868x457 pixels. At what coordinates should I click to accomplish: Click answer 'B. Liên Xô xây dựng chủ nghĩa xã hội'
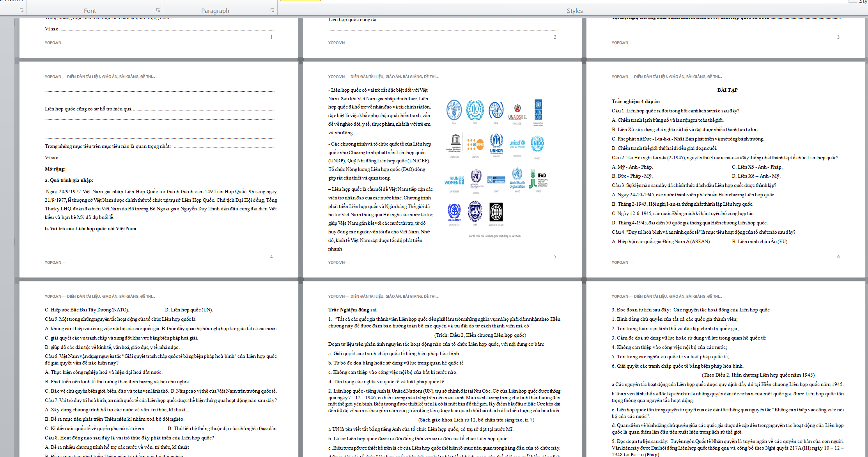point(685,130)
